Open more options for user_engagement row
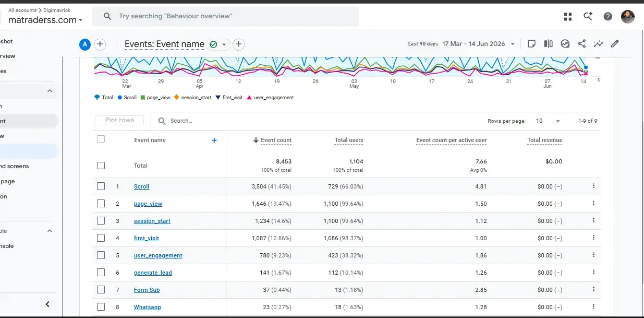The image size is (644, 318). [x=593, y=255]
